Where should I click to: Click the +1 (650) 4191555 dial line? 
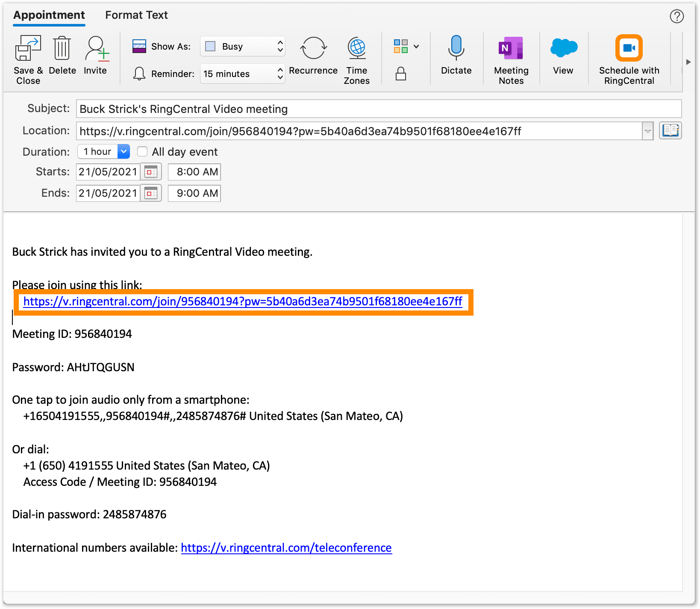147,466
